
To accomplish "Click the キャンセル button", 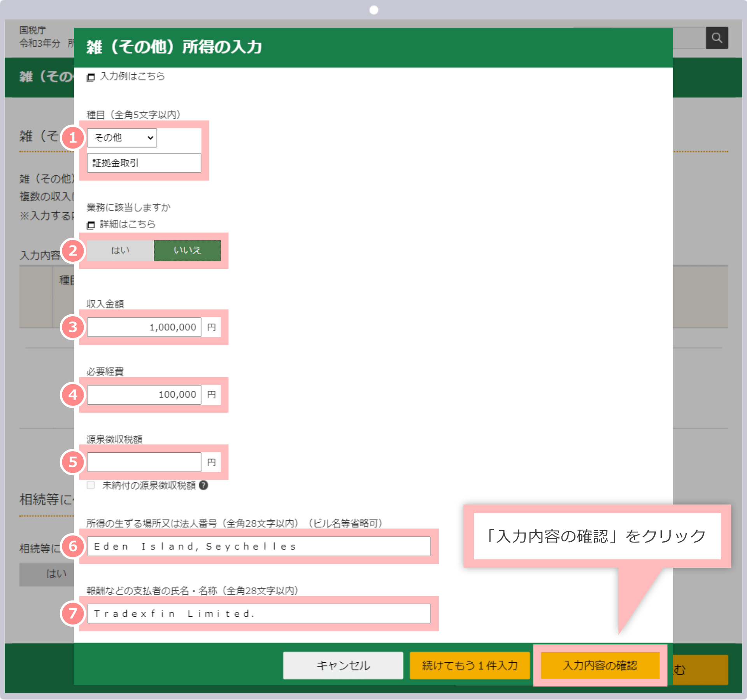I will tap(343, 665).
